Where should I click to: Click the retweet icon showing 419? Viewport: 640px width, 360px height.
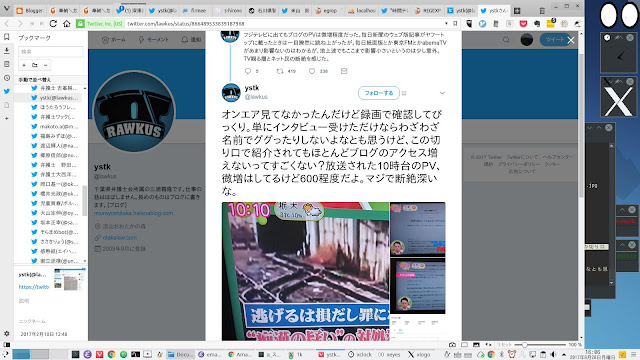point(280,71)
